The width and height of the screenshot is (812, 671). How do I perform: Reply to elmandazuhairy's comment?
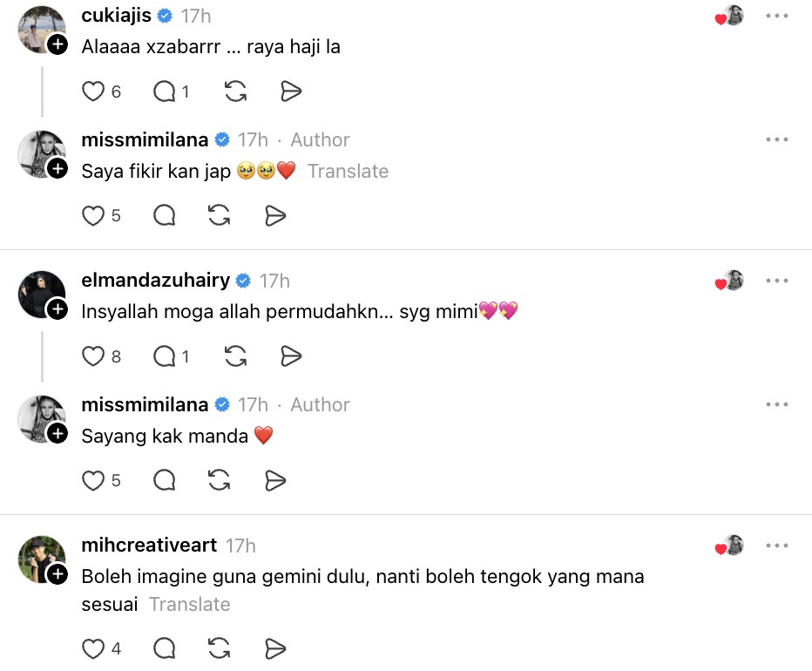[164, 356]
